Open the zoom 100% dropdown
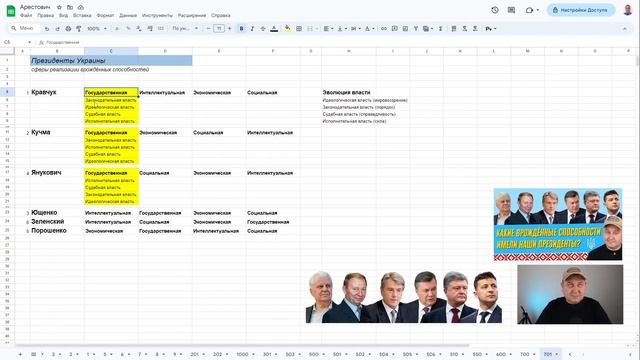The height and width of the screenshot is (360, 640). click(97, 29)
